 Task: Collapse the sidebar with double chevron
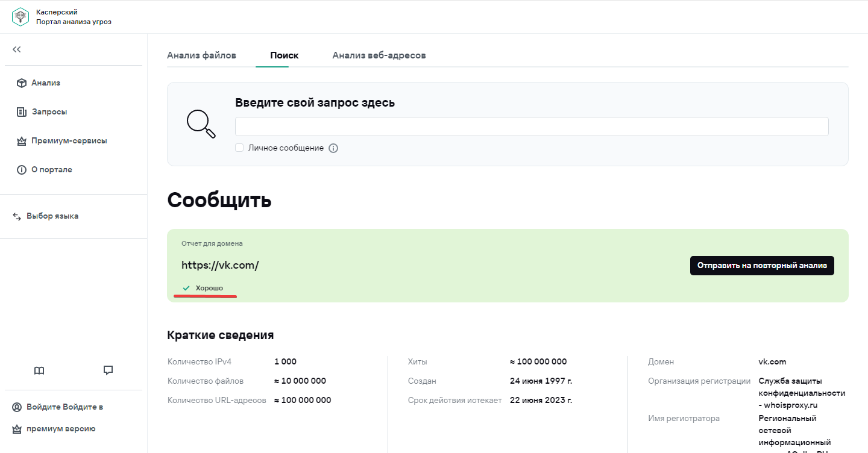17,49
